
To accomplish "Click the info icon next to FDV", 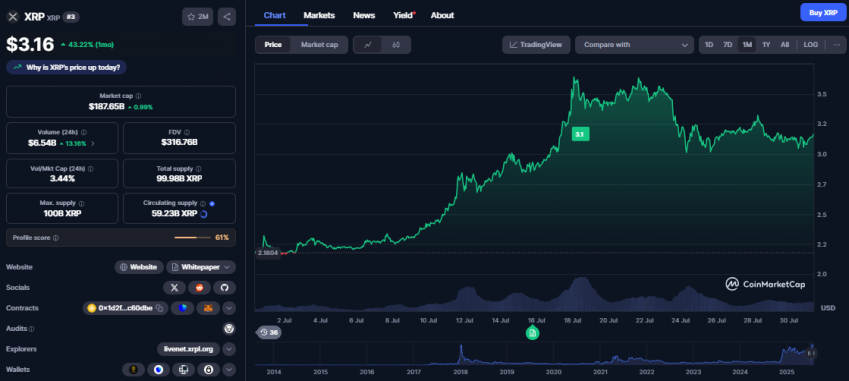I will [187, 132].
